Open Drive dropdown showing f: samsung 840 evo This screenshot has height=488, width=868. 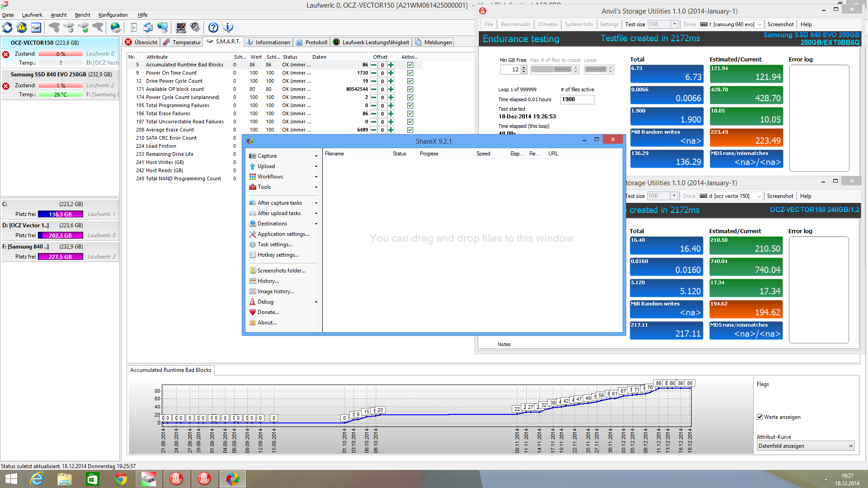(x=731, y=24)
